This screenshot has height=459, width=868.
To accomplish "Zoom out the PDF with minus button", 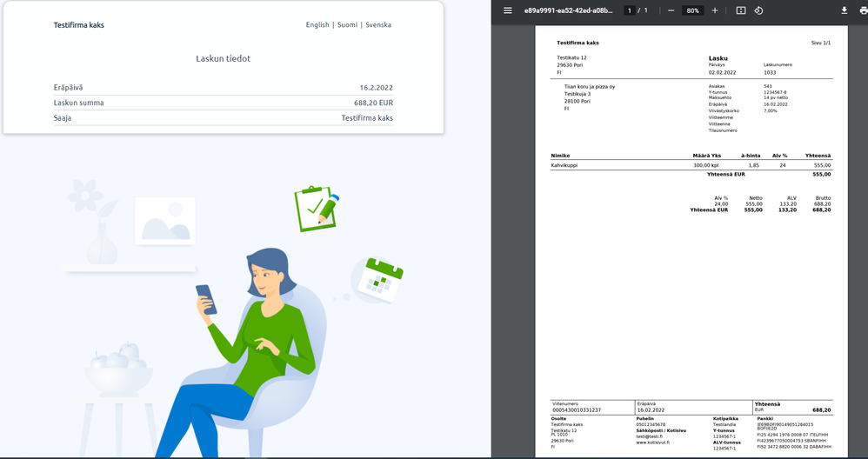I will point(671,10).
